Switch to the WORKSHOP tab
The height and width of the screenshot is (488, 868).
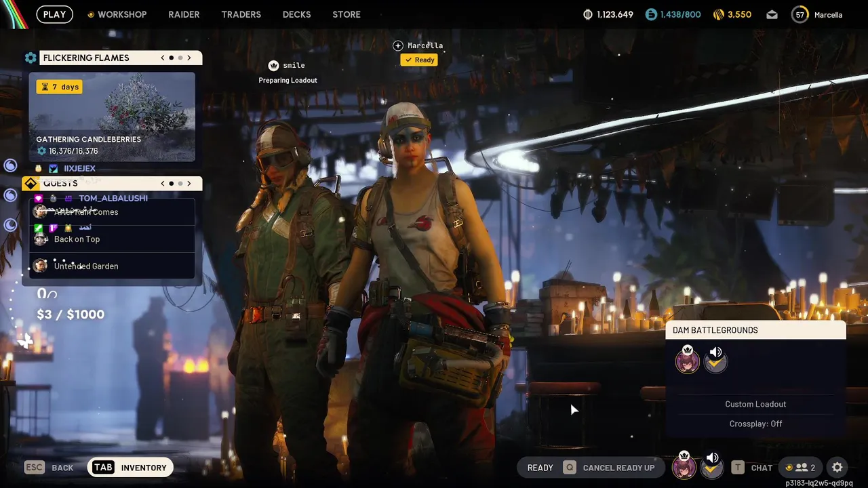tap(117, 14)
